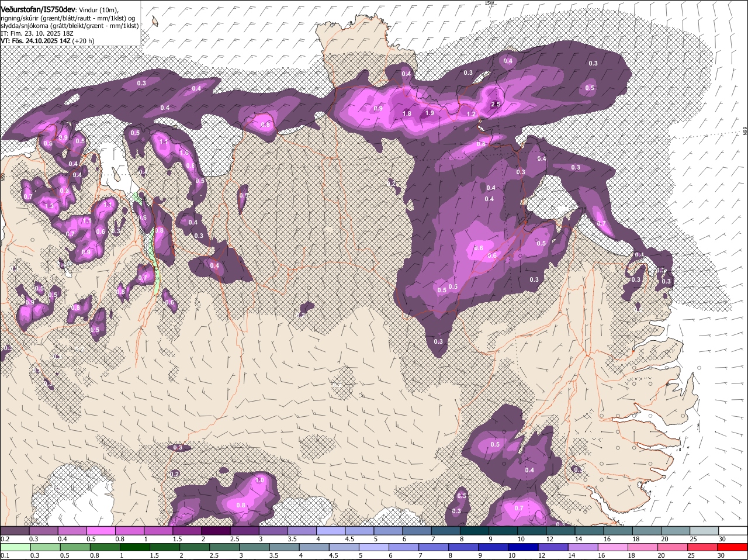Pick the upper legend swatch between 3 and 3.5
Viewport: 748px width, 560px height.
[x=273, y=530]
